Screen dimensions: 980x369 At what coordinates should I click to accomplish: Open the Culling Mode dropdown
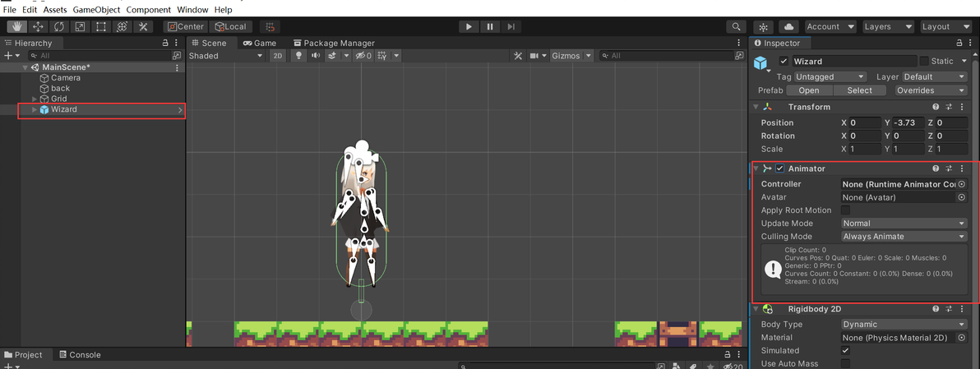(904, 236)
